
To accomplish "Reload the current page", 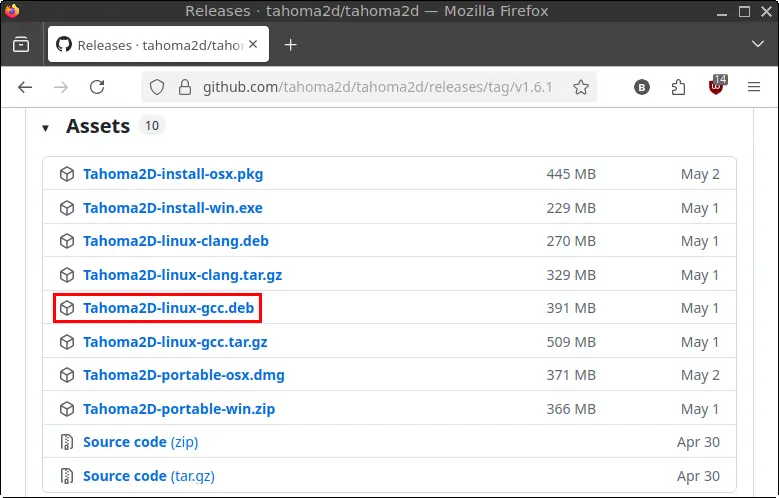I will (x=97, y=87).
